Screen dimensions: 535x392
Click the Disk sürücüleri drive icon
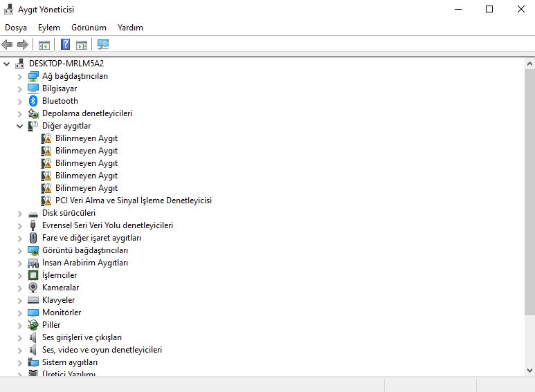coord(33,214)
